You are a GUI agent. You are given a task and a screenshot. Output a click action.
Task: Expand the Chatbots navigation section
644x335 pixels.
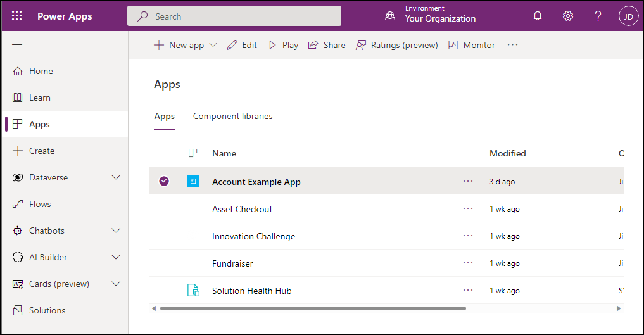click(x=116, y=231)
